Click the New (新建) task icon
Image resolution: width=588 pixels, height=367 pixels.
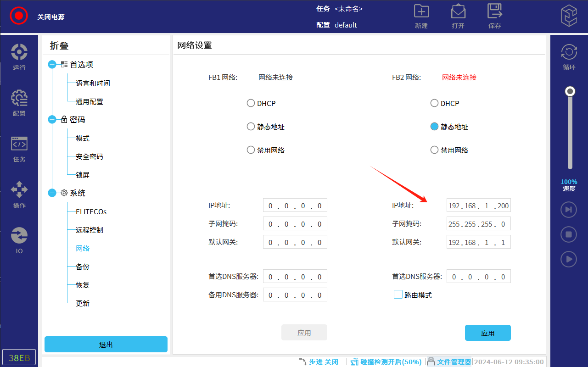[421, 12]
